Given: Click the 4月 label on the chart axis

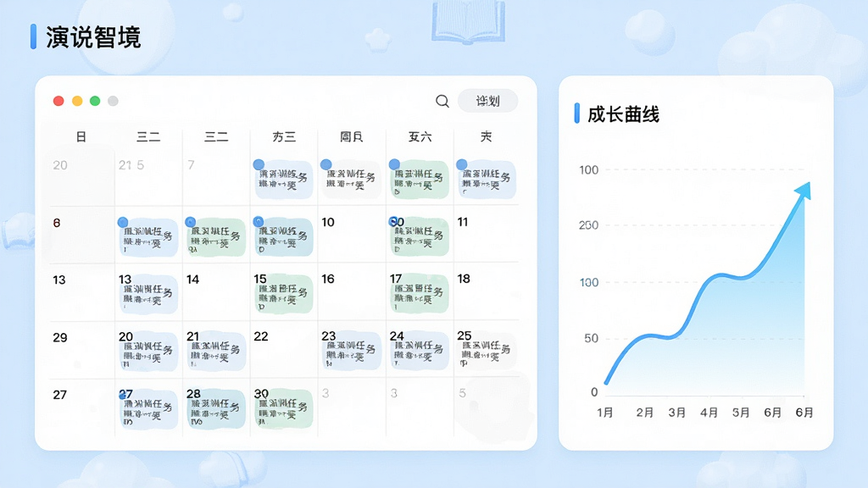Looking at the screenshot, I should [x=709, y=413].
